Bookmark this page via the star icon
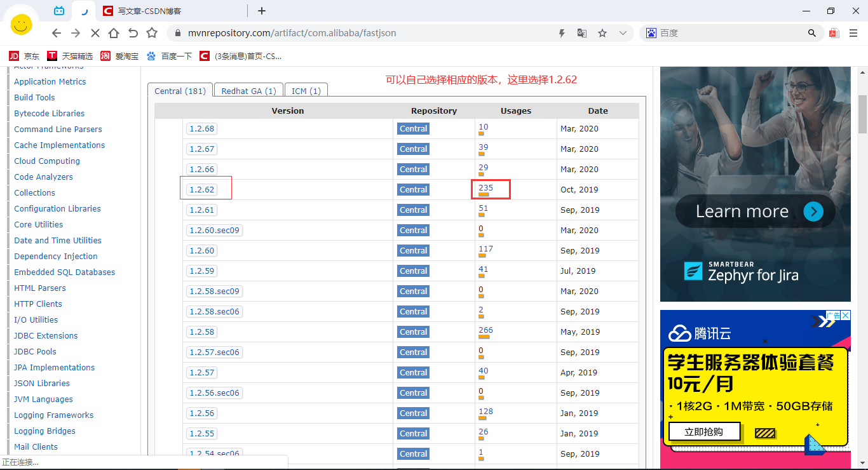 click(x=602, y=32)
